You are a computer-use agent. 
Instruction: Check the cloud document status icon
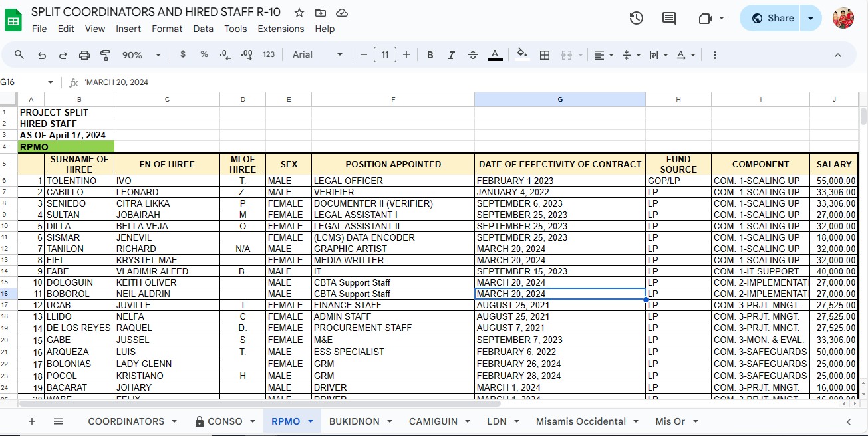[x=342, y=13]
